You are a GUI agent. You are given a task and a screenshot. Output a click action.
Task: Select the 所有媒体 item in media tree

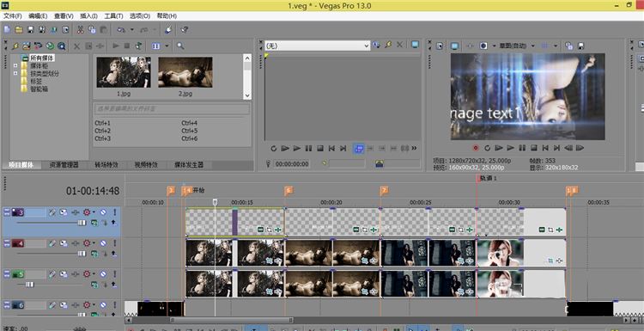tap(41, 58)
